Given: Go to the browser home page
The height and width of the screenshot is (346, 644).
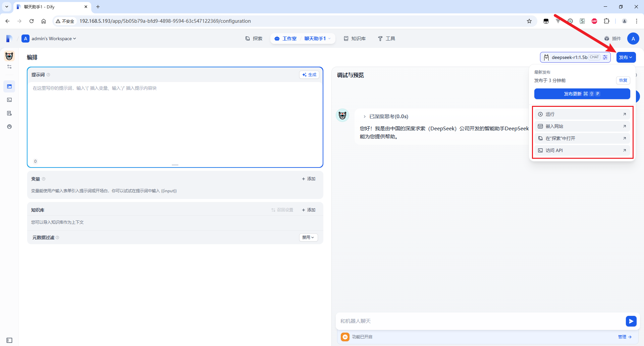Looking at the screenshot, I should [44, 21].
